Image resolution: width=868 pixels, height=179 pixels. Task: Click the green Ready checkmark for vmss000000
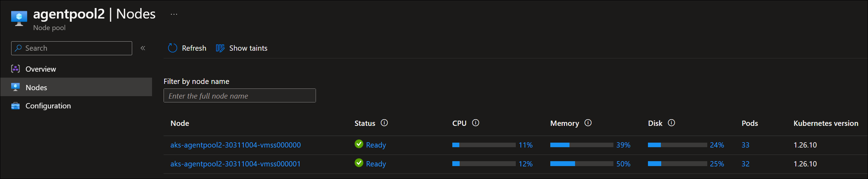tap(359, 144)
